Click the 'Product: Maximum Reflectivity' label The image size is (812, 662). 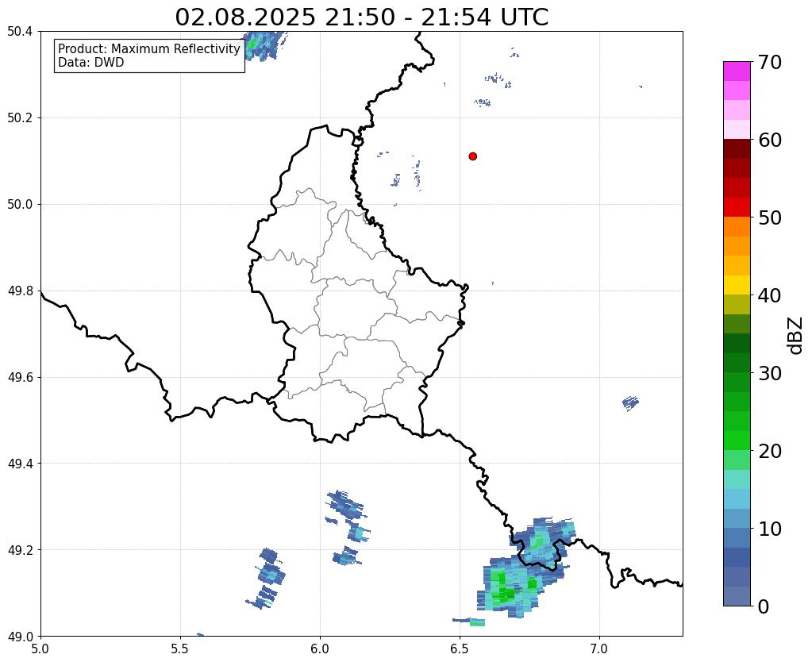coord(149,48)
